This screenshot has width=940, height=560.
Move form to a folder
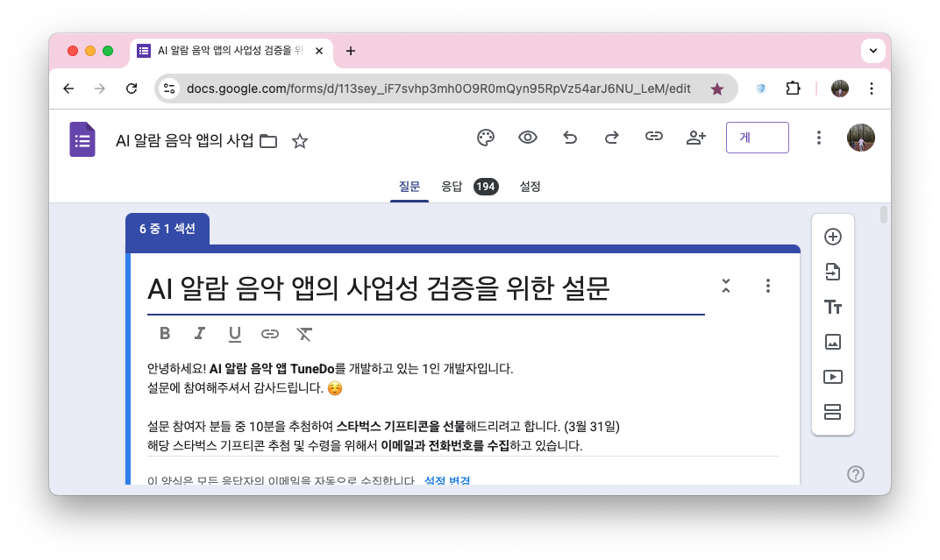pyautogui.click(x=268, y=141)
